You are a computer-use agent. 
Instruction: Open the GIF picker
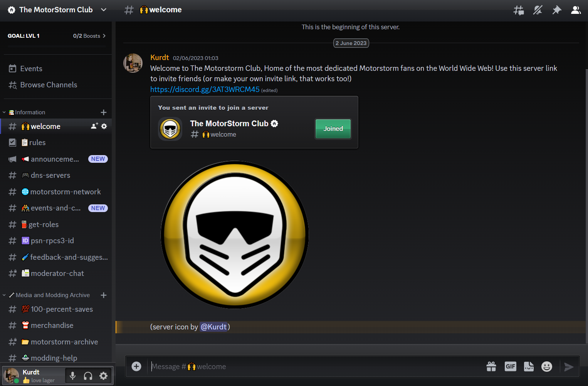point(510,366)
